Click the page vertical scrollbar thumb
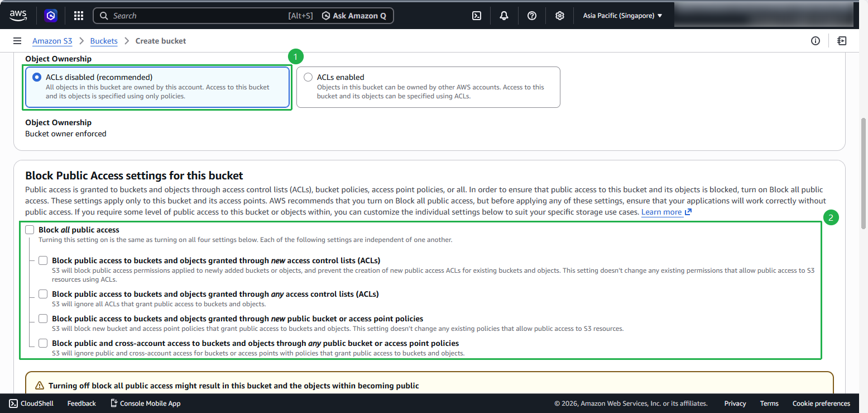The height and width of the screenshot is (413, 868). (864, 173)
